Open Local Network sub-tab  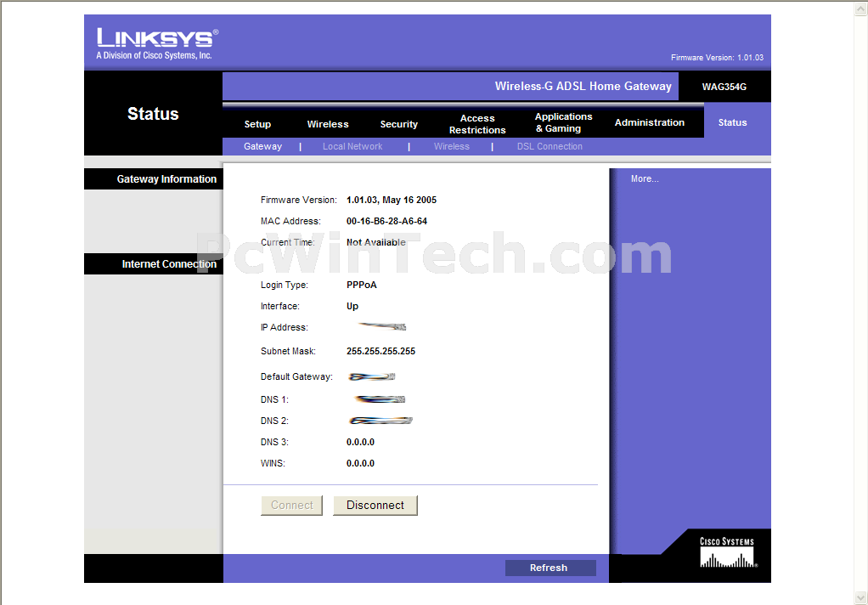(x=352, y=146)
